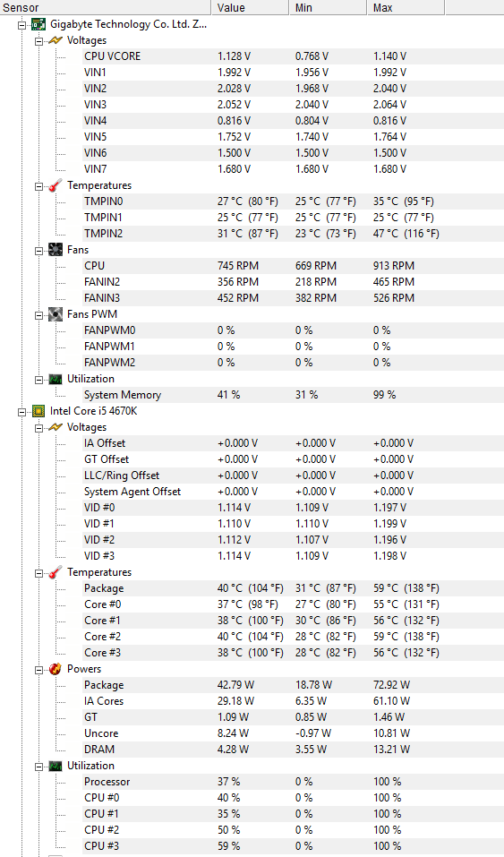Collapse the Intel Core i5 4670K node
The image size is (504, 857).
point(21,412)
